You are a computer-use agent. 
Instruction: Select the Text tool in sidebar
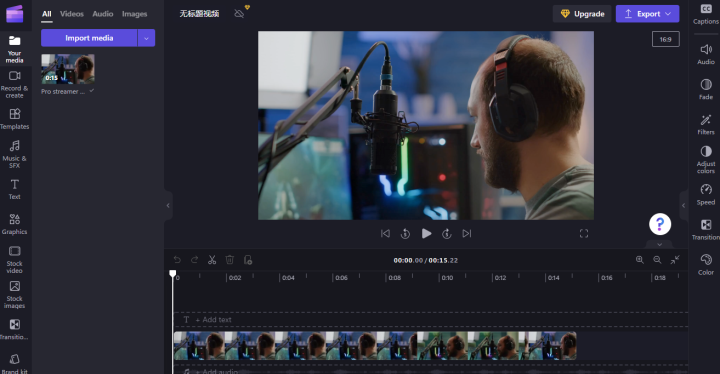click(14, 189)
